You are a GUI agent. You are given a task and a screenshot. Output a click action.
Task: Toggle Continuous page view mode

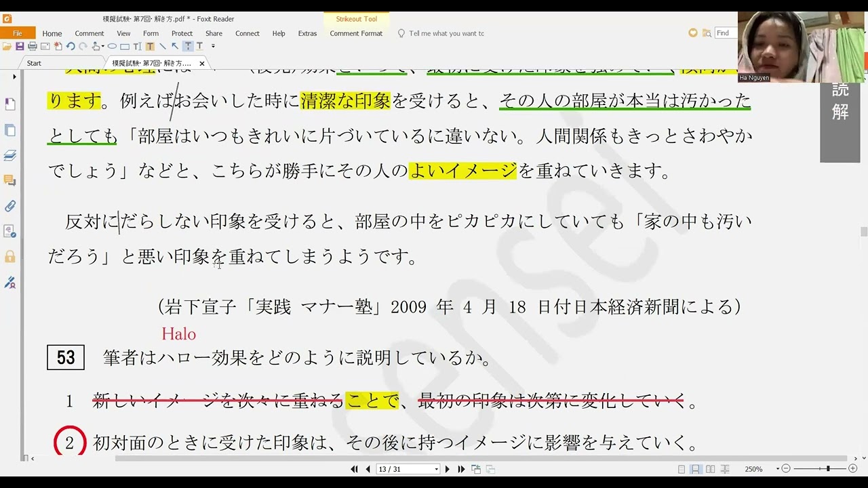(695, 469)
